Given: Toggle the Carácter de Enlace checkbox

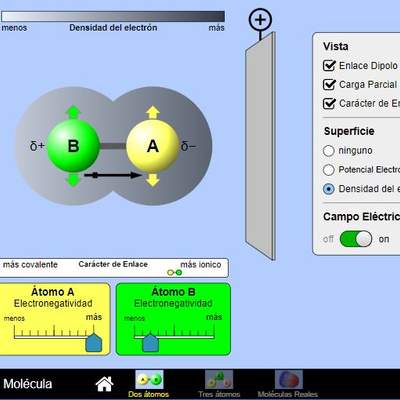Looking at the screenshot, I should (x=329, y=103).
